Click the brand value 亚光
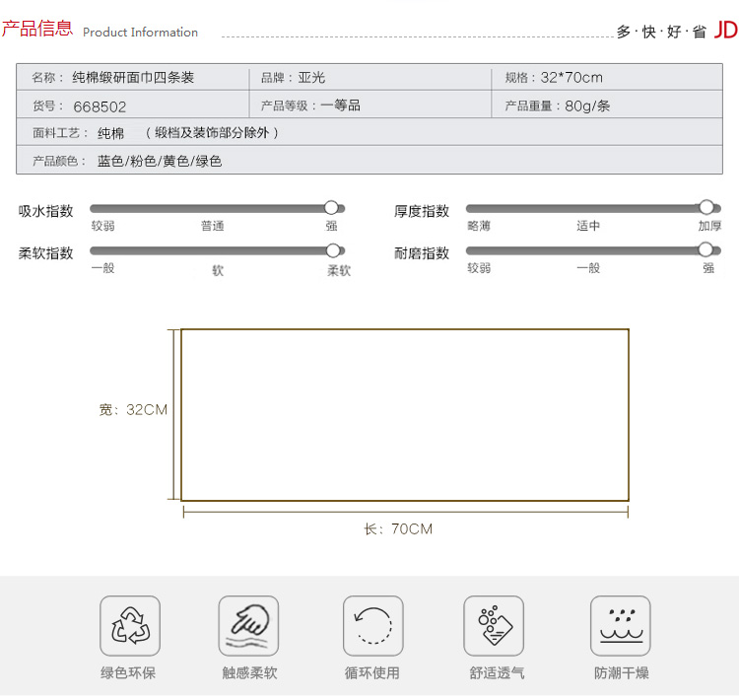 [x=311, y=77]
